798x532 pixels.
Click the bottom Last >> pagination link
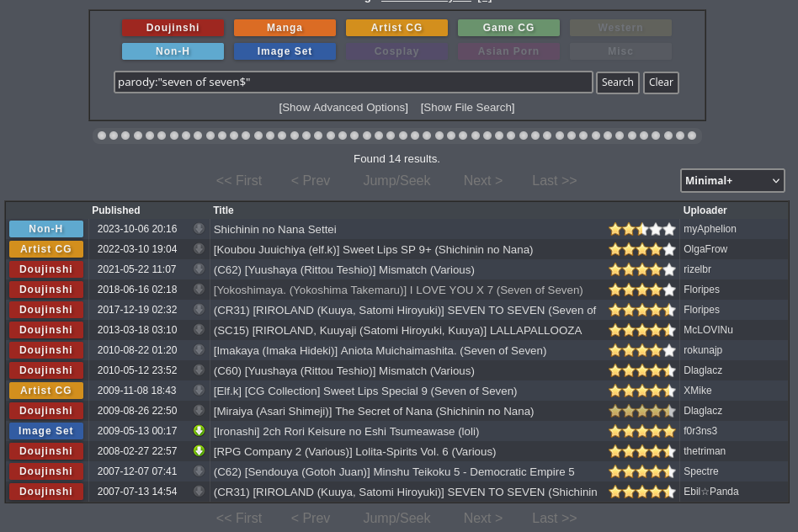pyautogui.click(x=554, y=518)
